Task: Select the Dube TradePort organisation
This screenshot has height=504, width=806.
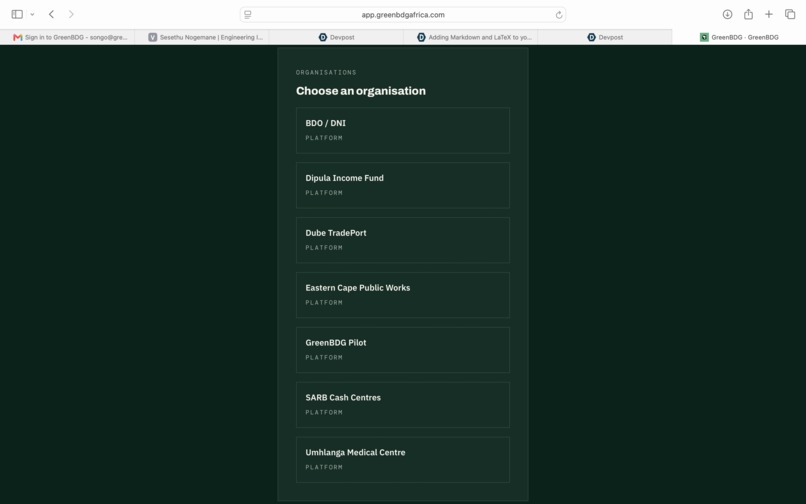Action: pyautogui.click(x=403, y=240)
